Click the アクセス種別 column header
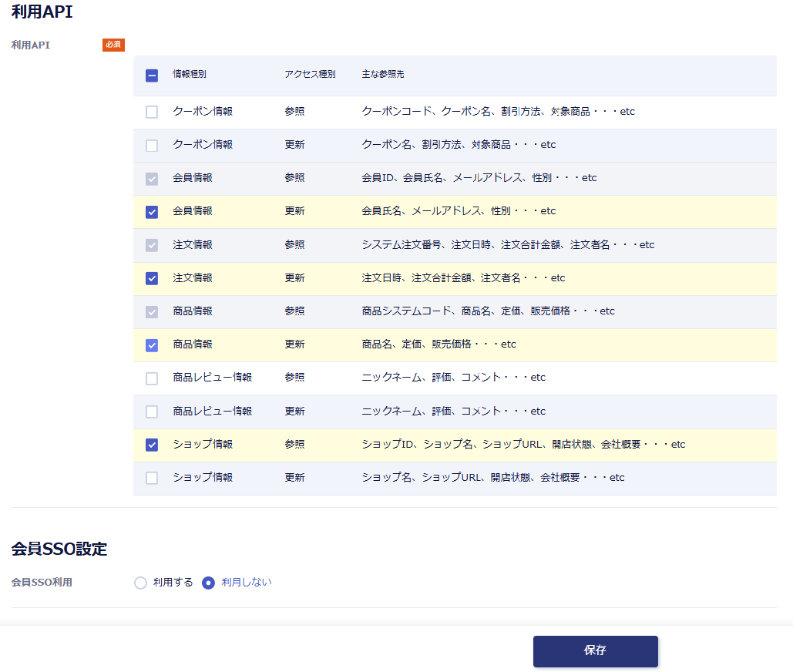The width and height of the screenshot is (793, 672). click(310, 74)
